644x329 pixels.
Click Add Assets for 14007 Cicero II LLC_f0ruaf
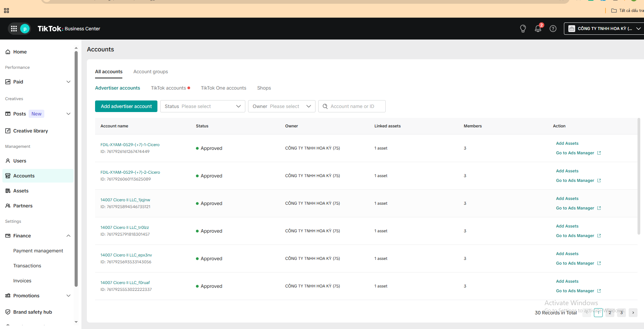pyautogui.click(x=567, y=281)
